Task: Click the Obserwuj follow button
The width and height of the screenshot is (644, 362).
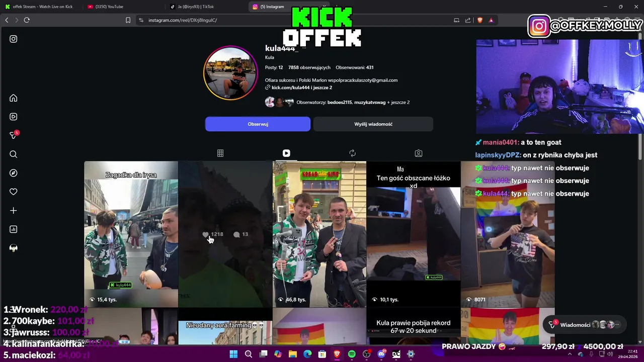Action: pyautogui.click(x=258, y=124)
